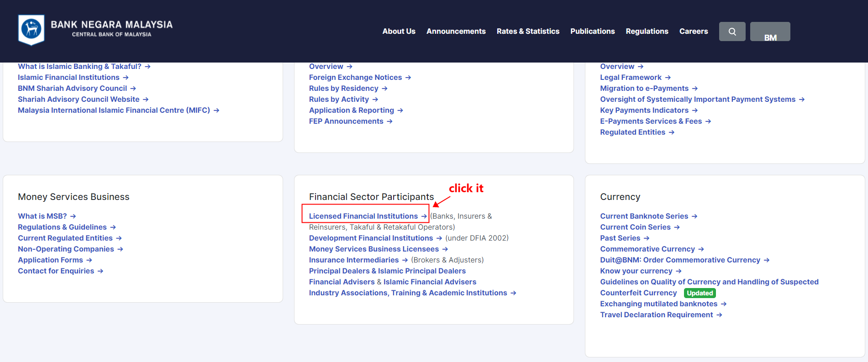Open Contact for Enquiries link
This screenshot has height=362, width=868.
60,271
